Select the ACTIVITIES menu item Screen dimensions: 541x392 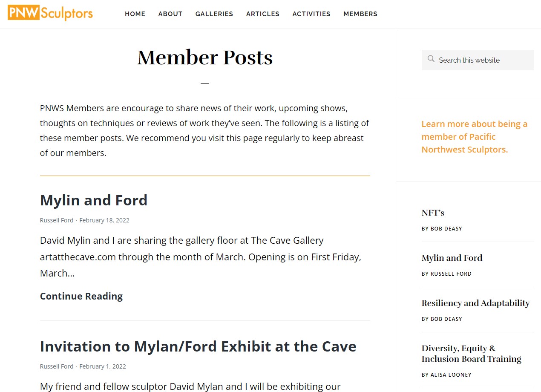[x=311, y=14]
